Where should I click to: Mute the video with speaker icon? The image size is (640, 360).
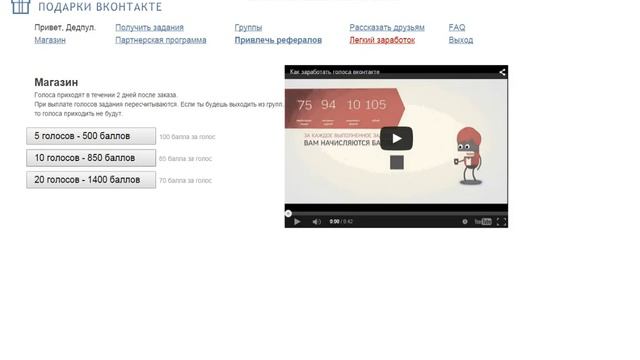[x=316, y=222]
